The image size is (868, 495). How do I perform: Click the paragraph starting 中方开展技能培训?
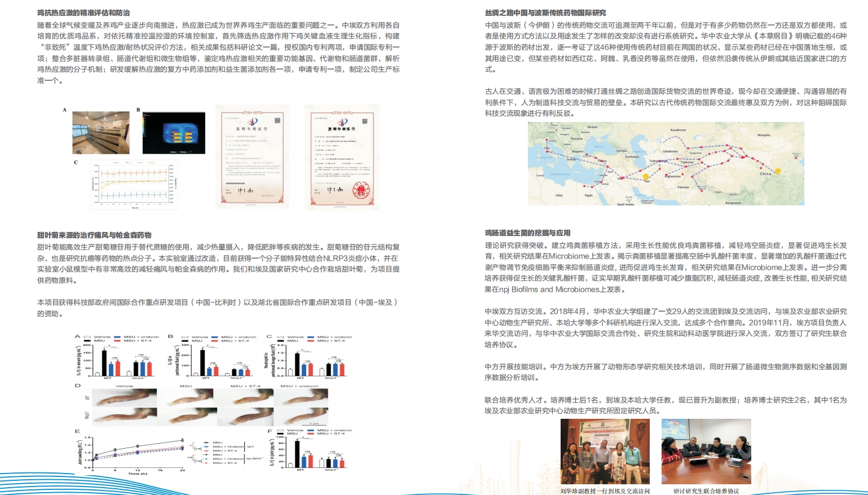(x=666, y=372)
